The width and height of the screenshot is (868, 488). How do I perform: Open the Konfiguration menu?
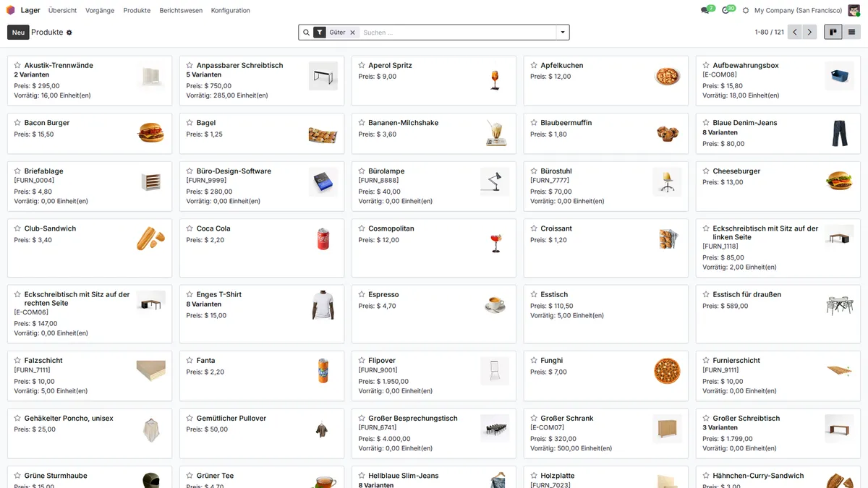(x=231, y=10)
